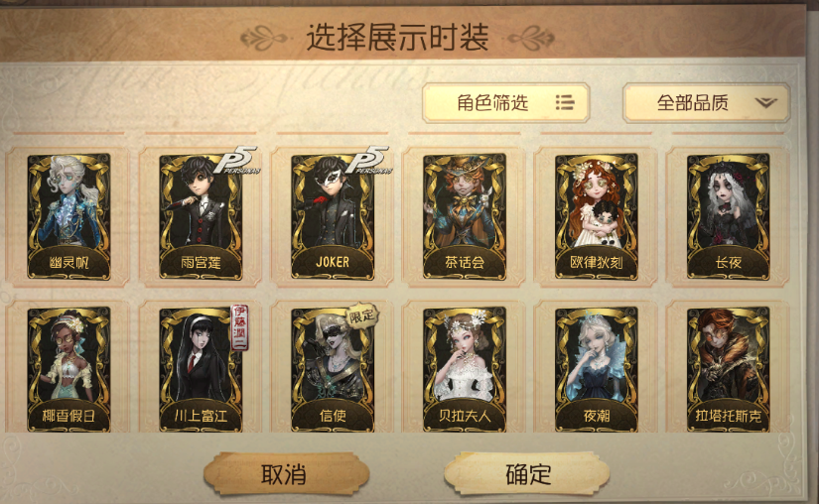Screen dimensions: 819x504
Task: Pick the 茶话会 costume card
Action: tap(465, 216)
